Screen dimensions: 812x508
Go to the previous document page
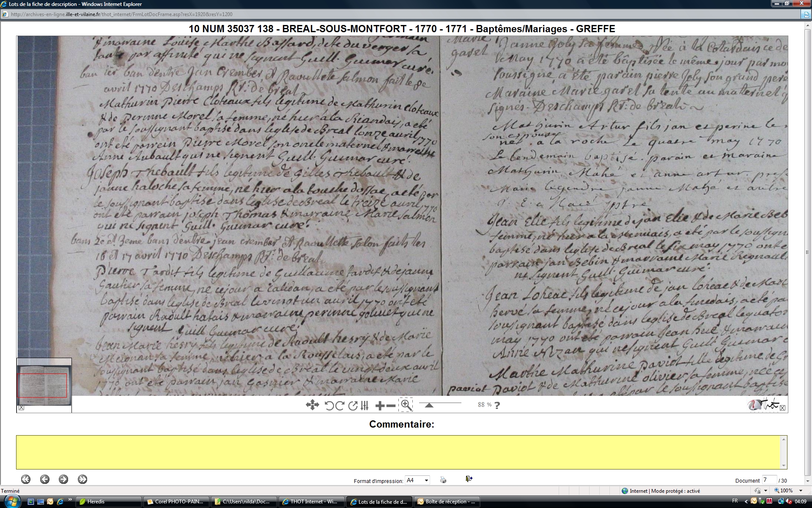pos(44,479)
